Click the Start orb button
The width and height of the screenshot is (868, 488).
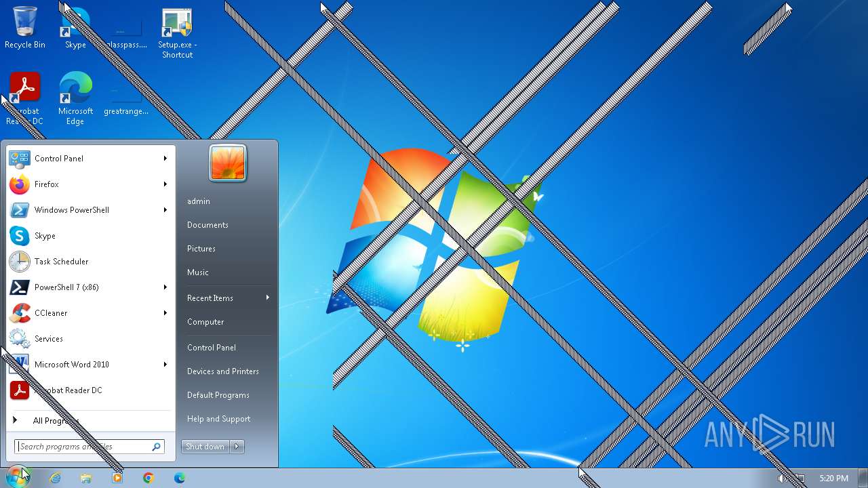18,476
